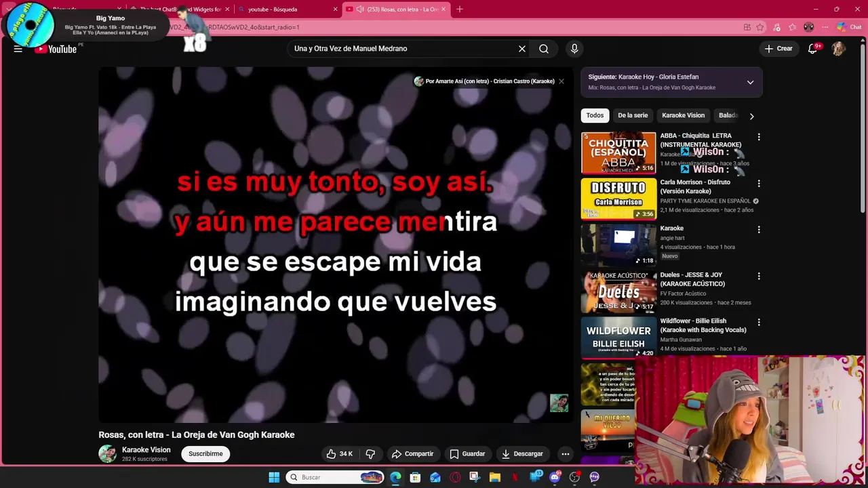The height and width of the screenshot is (488, 868).
Task: Open OBS Studio from the taskbar
Action: pyautogui.click(x=574, y=477)
